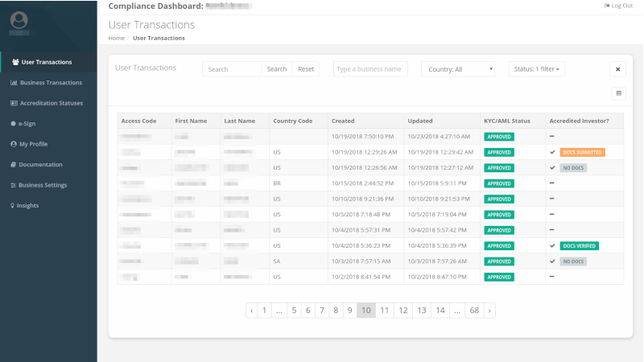
Task: Click created date 10/2/2018 8:41:54 PM
Action: pyautogui.click(x=361, y=277)
